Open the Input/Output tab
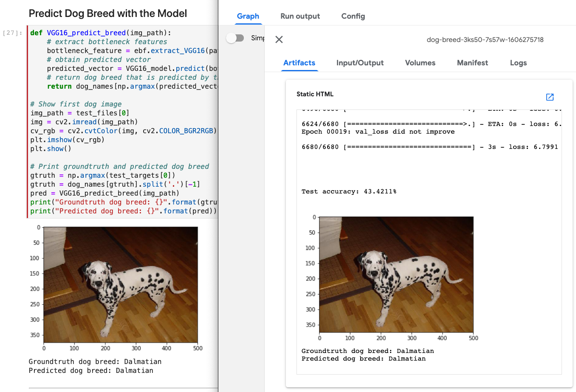 [360, 63]
